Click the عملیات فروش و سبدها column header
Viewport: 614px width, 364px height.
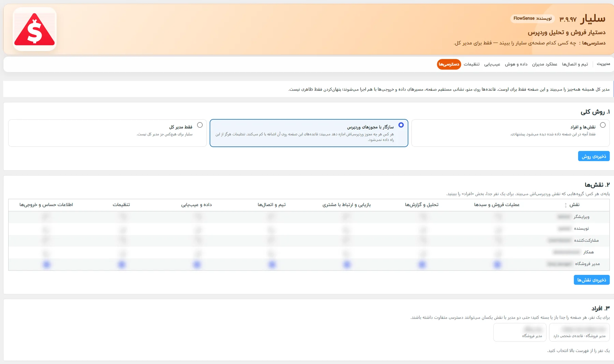(x=497, y=205)
